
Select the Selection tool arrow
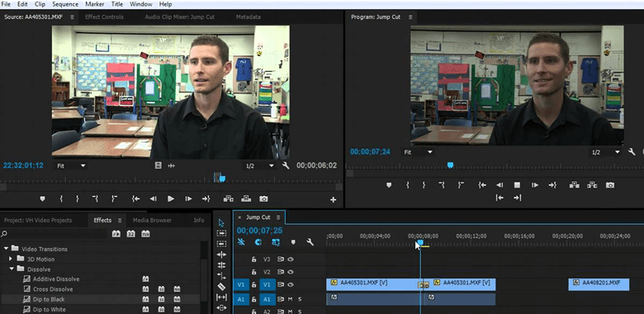221,223
